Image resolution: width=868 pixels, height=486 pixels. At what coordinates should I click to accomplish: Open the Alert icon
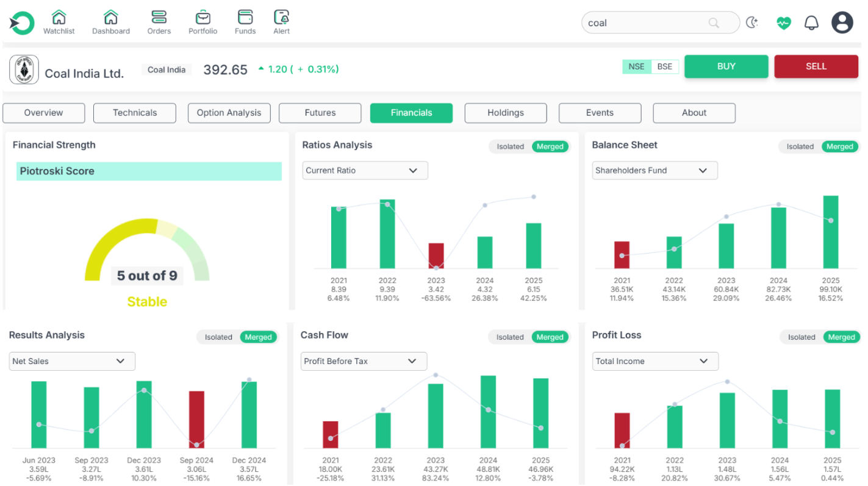(281, 17)
